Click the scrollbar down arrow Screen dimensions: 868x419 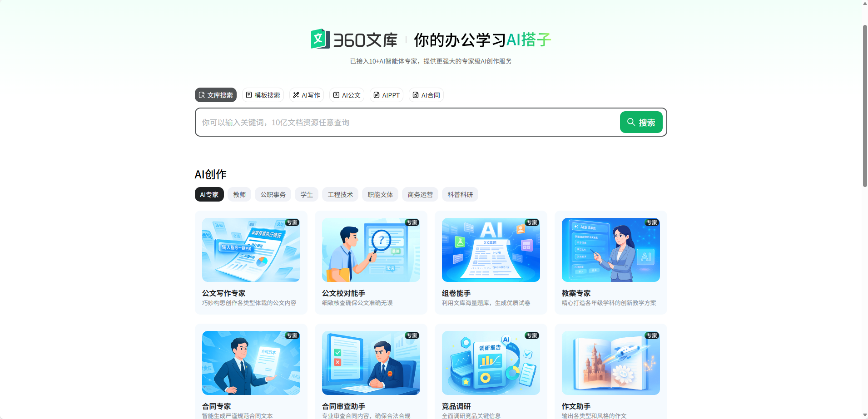(865, 415)
